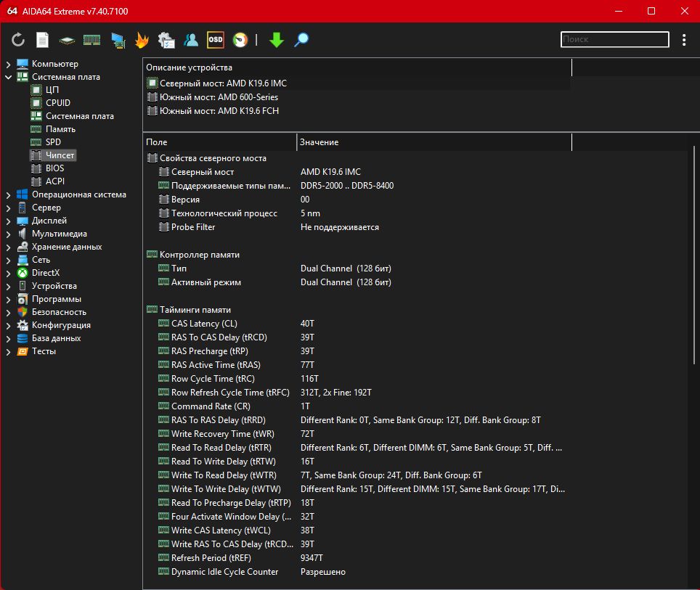Screen dimensions: 700x590
Task: Click the user profile toolbar icon
Action: (191, 40)
